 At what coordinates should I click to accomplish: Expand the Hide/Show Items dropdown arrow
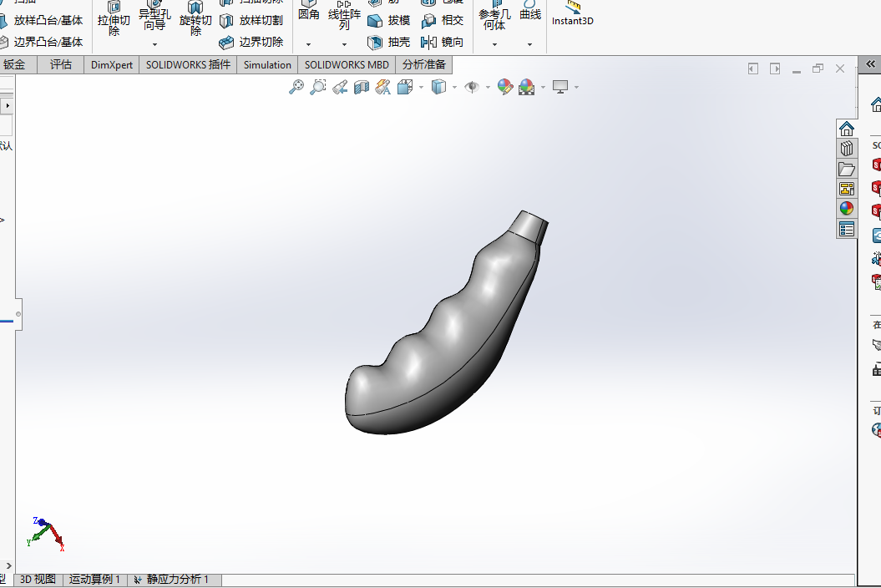488,87
